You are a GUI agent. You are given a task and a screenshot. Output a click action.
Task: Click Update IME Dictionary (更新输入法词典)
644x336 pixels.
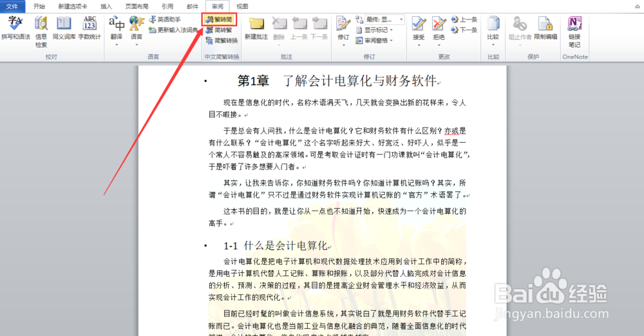173,30
